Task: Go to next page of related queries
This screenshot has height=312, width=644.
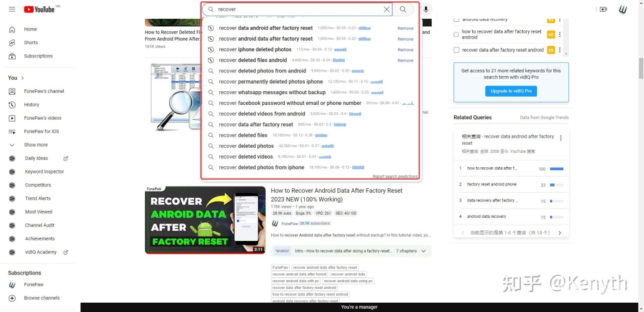Action: tap(560, 233)
